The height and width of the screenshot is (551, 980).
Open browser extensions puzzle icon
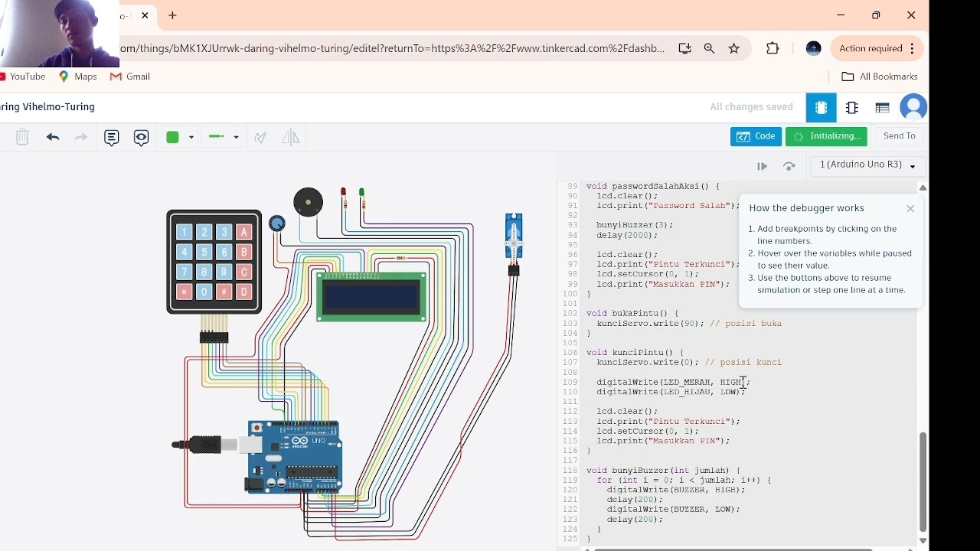(x=773, y=48)
